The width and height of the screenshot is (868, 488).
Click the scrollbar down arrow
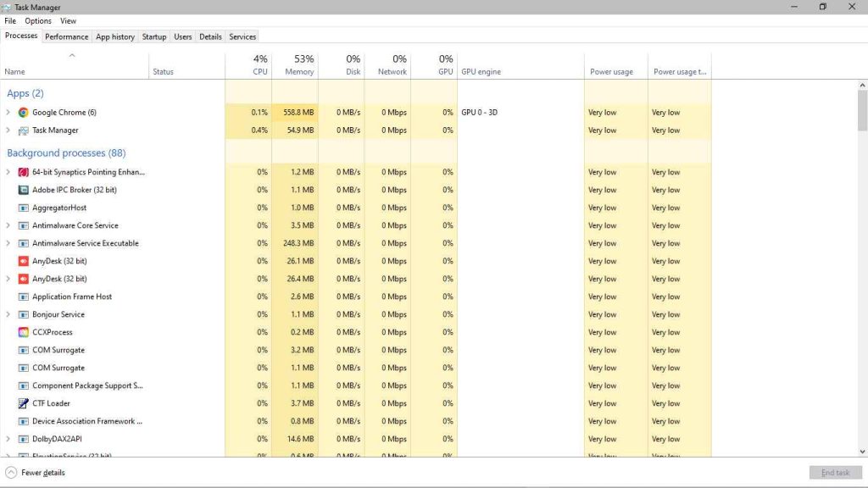(x=862, y=452)
